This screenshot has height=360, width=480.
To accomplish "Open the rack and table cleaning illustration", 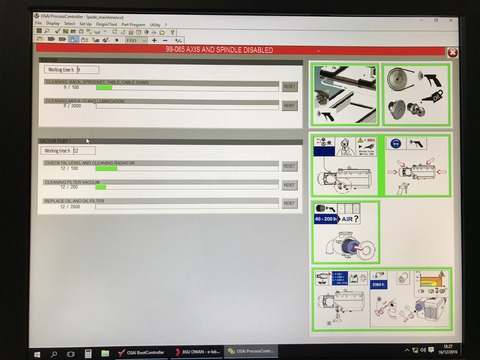I will tap(345, 95).
